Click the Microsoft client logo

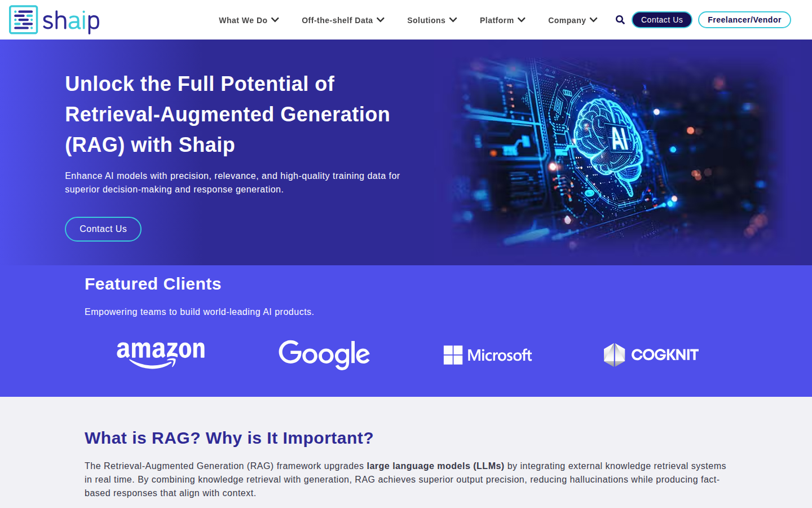[x=488, y=355]
